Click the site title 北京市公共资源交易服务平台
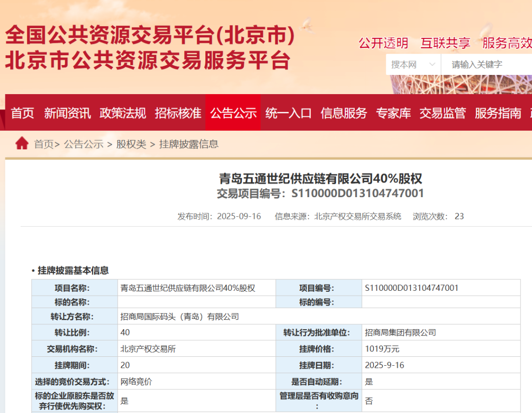Image resolution: width=532 pixels, height=413 pixels. click(x=148, y=61)
